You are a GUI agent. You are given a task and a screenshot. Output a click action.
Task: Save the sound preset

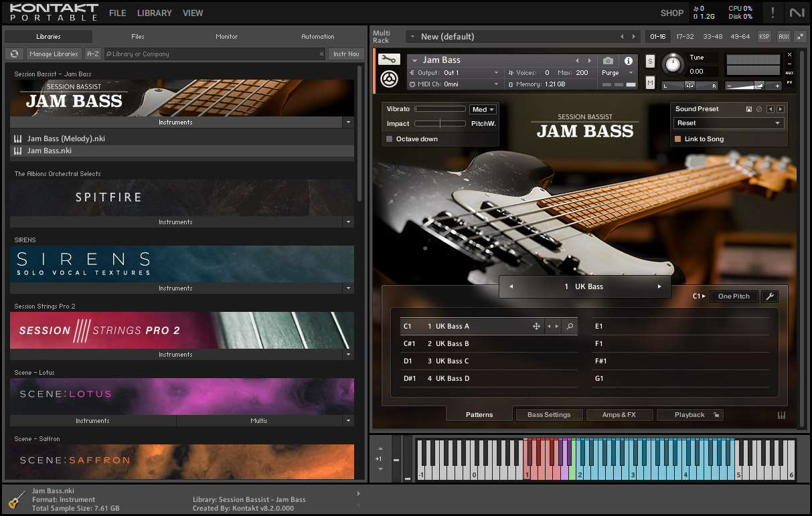[x=749, y=109]
